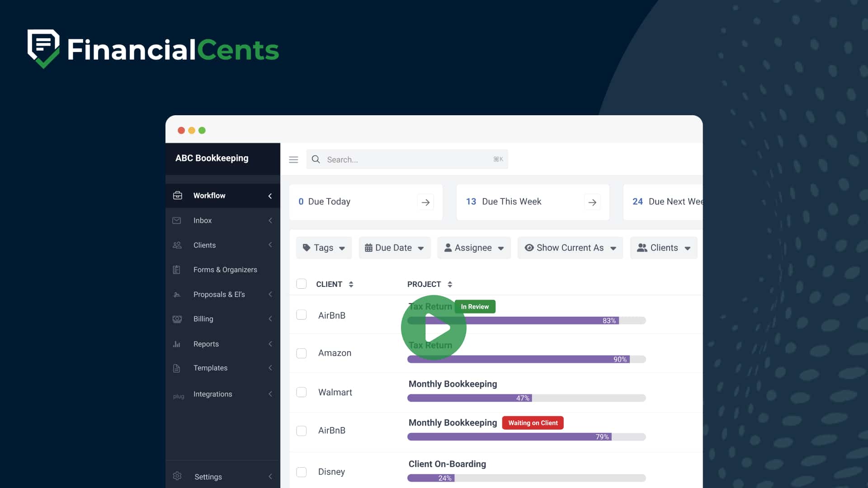Open Due This Week arrow button
868x488 pixels.
(x=592, y=202)
